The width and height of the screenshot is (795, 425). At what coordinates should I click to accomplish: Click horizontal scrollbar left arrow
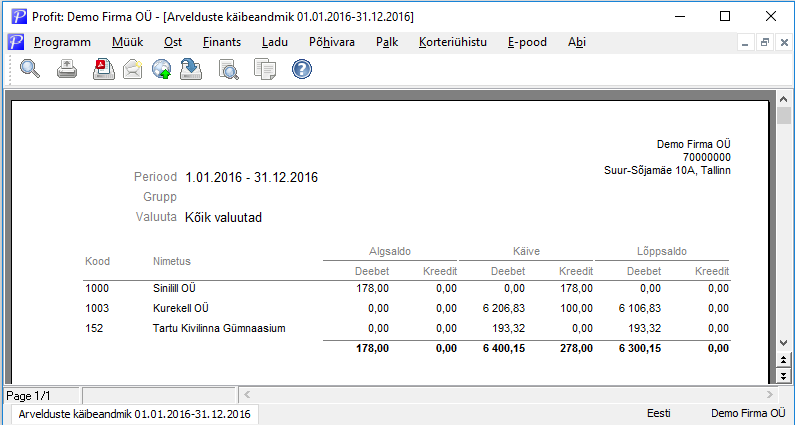point(247,395)
